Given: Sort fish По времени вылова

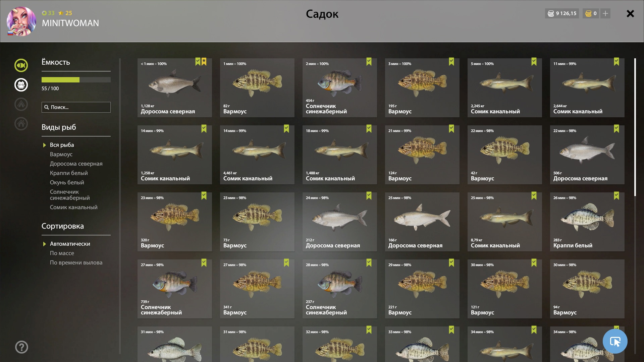Looking at the screenshot, I should point(76,262).
